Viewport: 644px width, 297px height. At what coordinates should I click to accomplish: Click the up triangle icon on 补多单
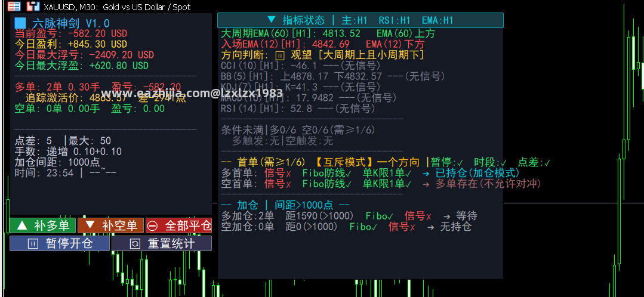[23, 225]
